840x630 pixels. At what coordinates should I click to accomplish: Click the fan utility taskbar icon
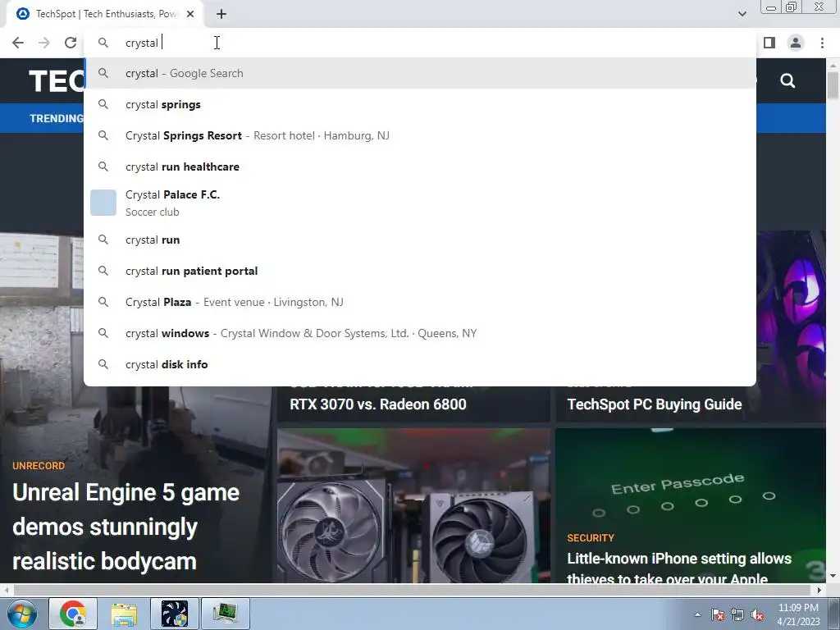coord(175,614)
